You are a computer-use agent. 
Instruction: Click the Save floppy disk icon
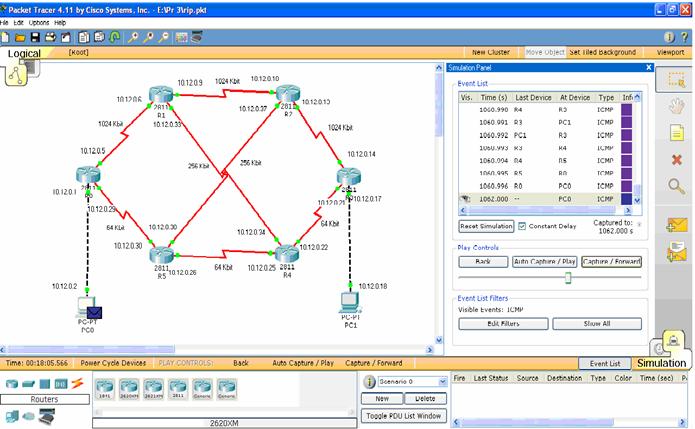point(35,36)
